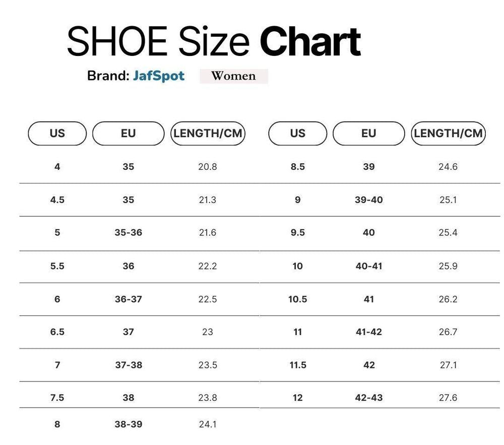Click the 22.5 length value
504x445 pixels.
[x=208, y=299]
